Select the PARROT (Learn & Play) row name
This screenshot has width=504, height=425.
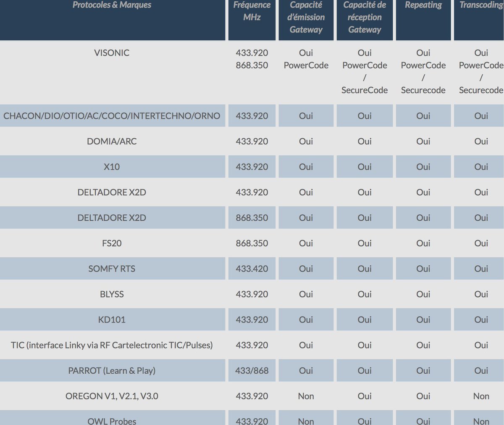[112, 371]
